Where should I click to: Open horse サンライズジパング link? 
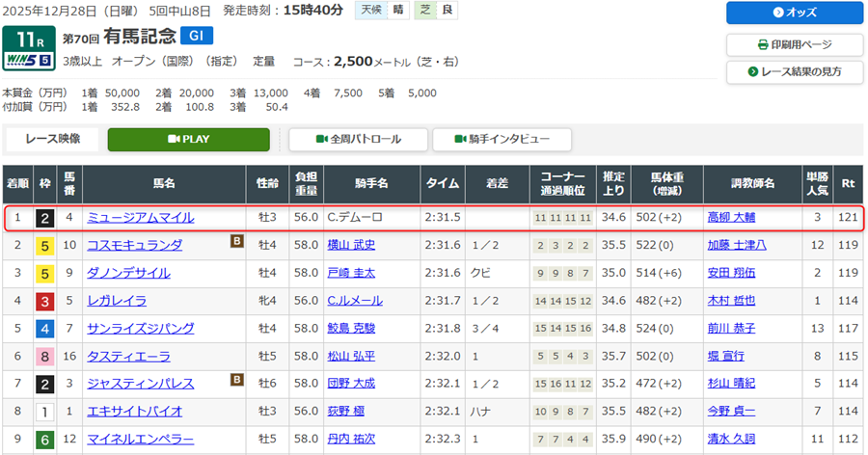(141, 329)
